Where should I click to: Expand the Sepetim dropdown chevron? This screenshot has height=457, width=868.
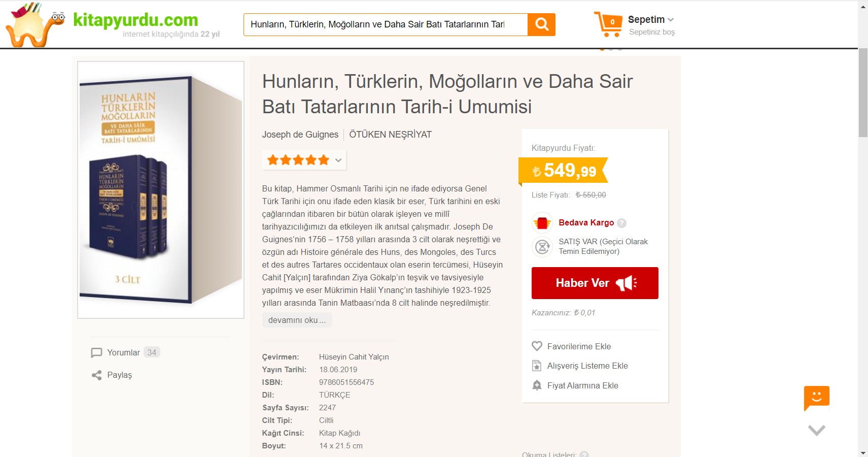[x=671, y=20]
